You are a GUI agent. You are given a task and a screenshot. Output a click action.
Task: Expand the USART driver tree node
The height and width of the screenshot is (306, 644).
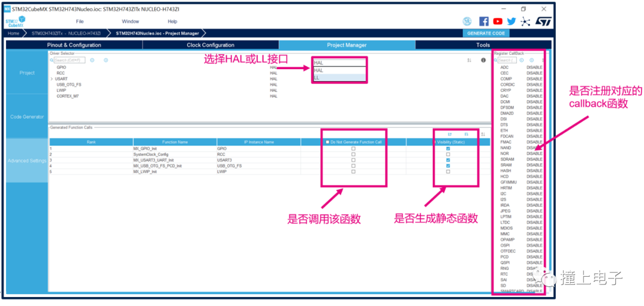coord(52,79)
